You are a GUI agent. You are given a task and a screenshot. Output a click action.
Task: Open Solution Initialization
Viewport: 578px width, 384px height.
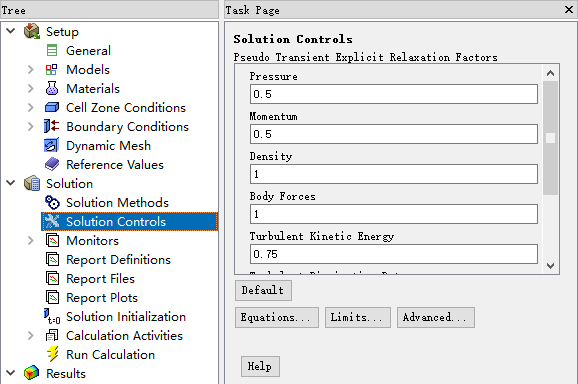(126, 317)
